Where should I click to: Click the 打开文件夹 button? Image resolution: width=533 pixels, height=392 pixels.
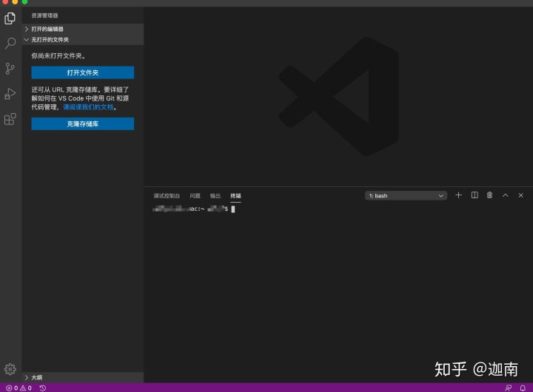click(83, 72)
